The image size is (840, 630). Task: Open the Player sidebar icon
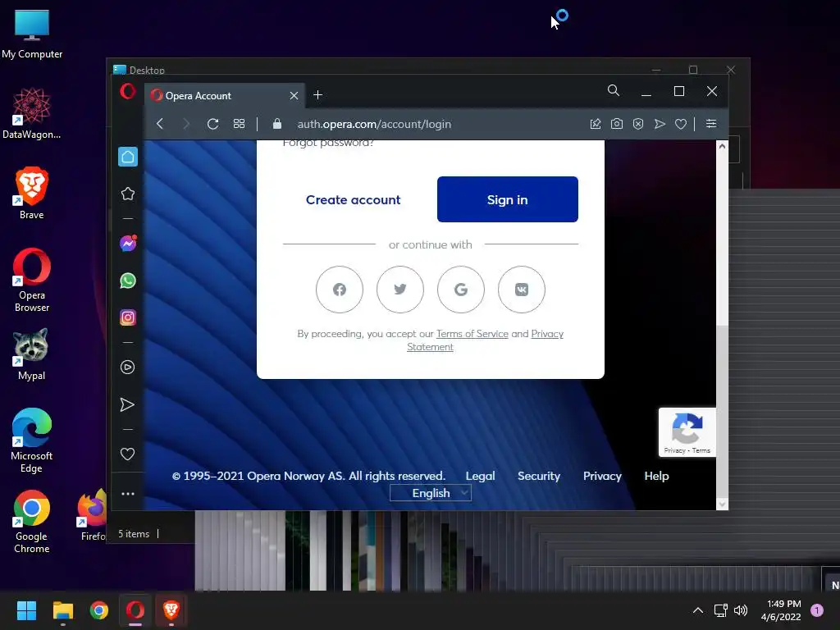click(x=127, y=367)
